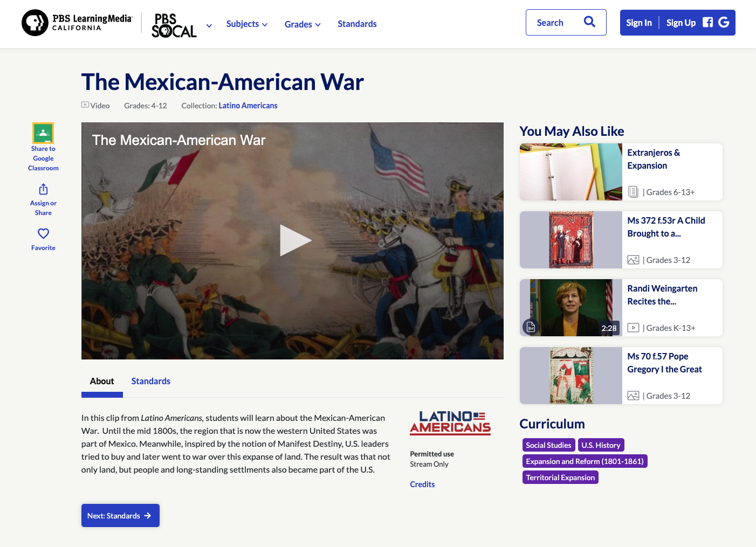This screenshot has width=756, height=547.
Task: Click the Next: Standards button
Action: coord(120,515)
